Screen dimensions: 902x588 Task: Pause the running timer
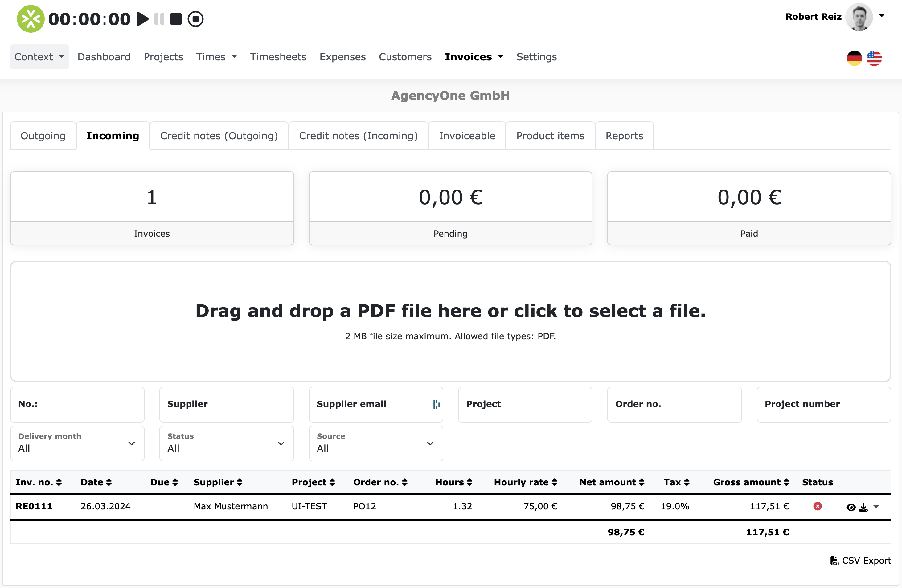point(159,19)
